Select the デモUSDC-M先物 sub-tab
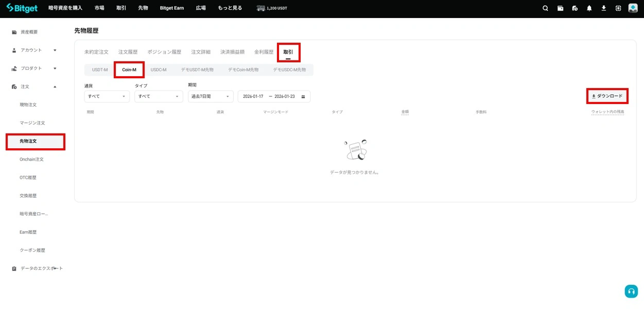Viewport: 644px width, 309px height. click(289, 70)
